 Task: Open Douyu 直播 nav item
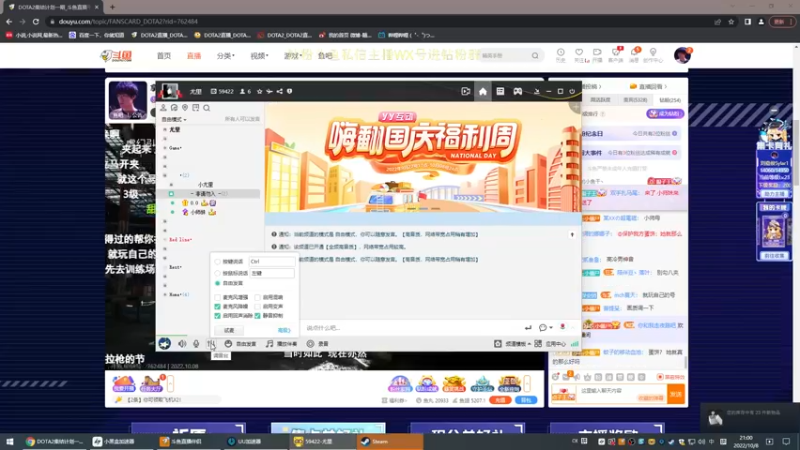[194, 56]
